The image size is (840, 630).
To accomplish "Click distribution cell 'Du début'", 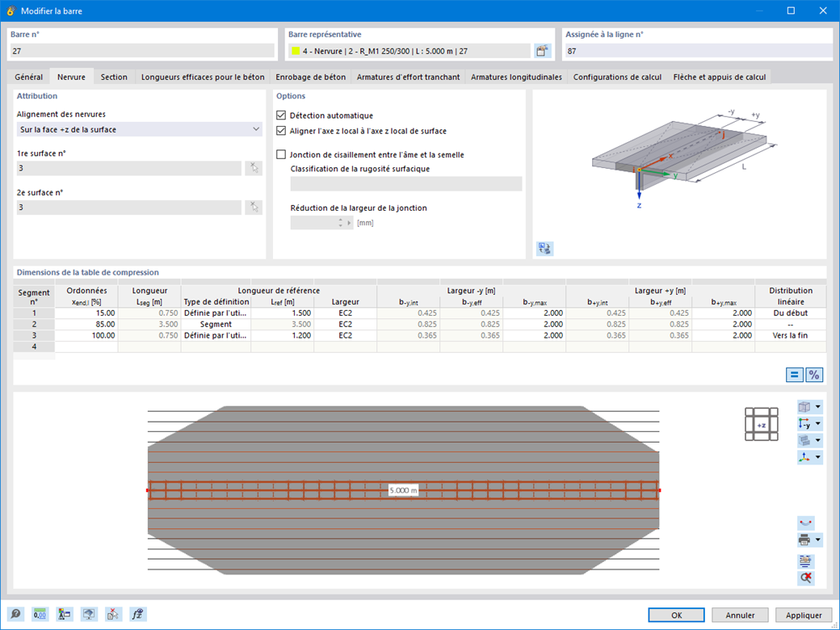I will coord(790,313).
